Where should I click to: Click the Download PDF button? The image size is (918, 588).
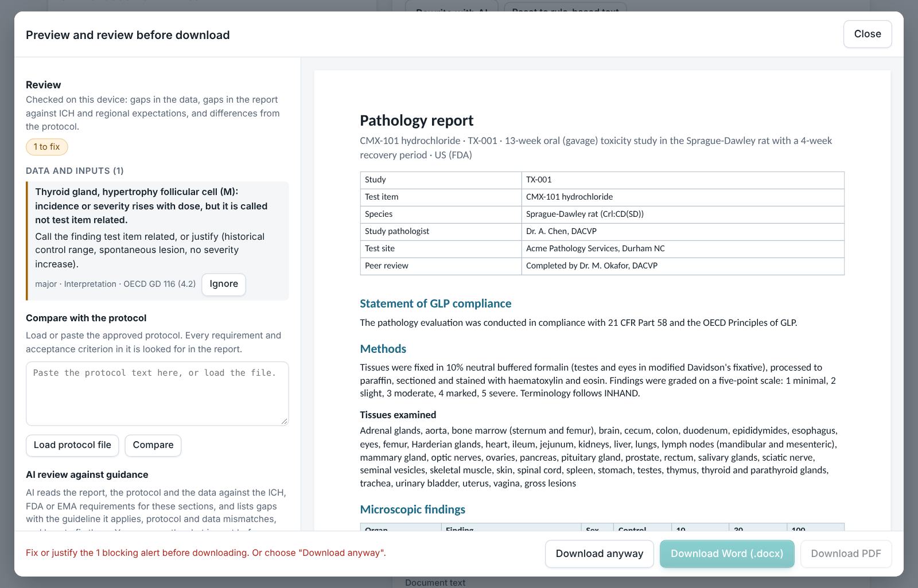846,554
